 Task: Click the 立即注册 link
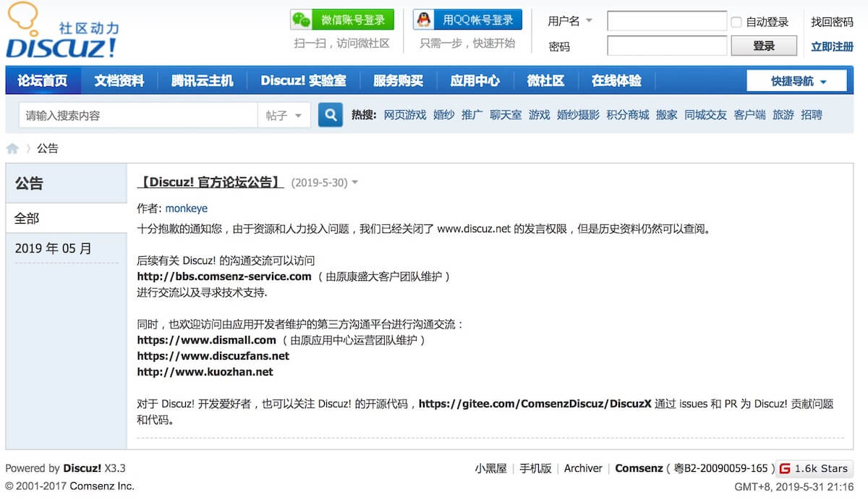pos(832,46)
